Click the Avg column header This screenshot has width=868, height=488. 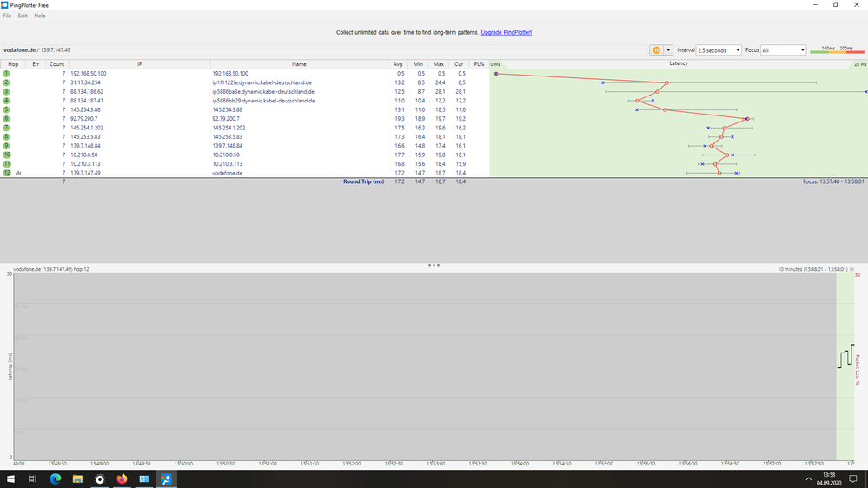(397, 64)
